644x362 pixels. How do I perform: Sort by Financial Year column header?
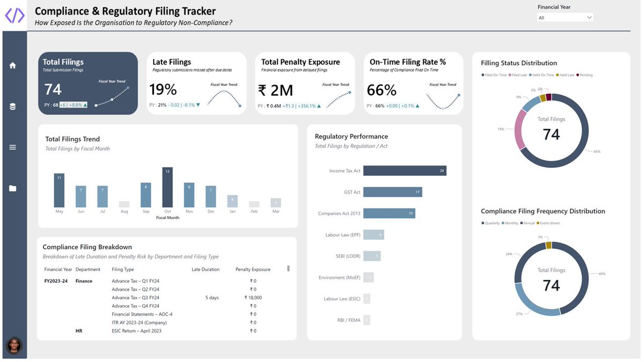(x=58, y=269)
